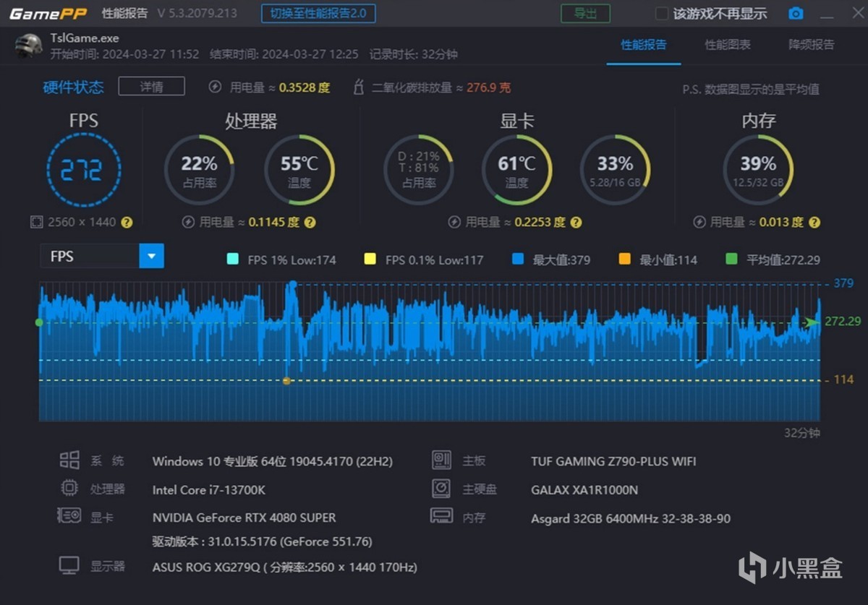
Task: Click the processor chip icon in specs
Action: [x=69, y=489]
